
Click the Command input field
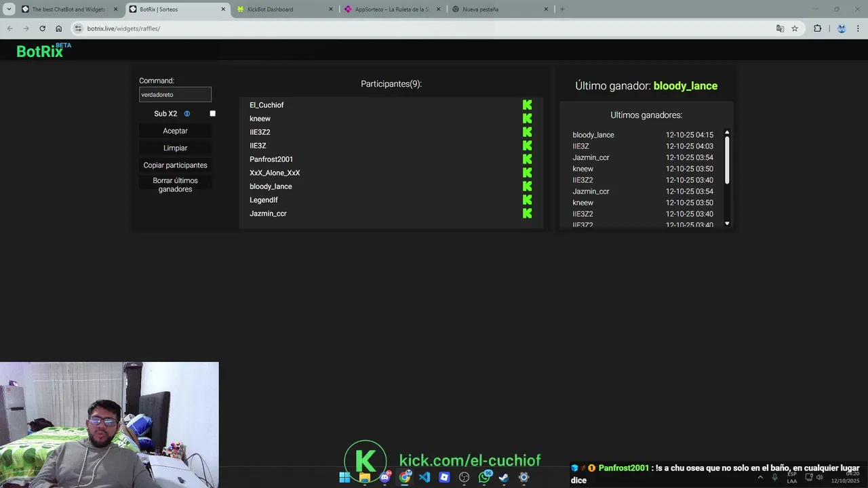click(175, 95)
